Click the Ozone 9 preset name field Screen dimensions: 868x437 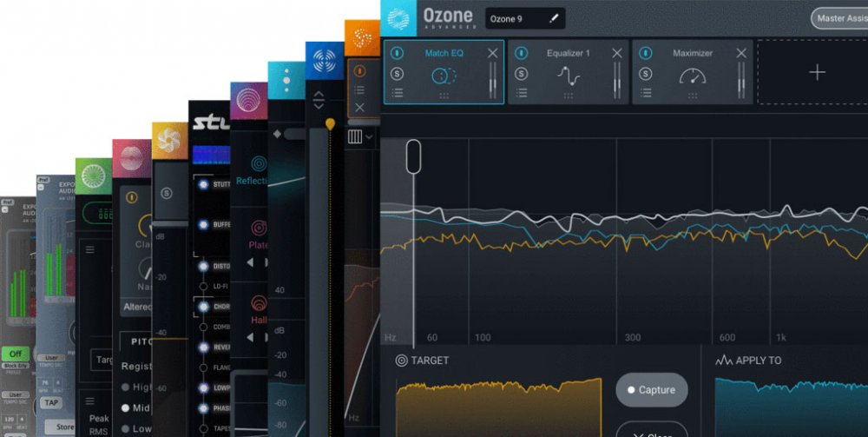[525, 19]
